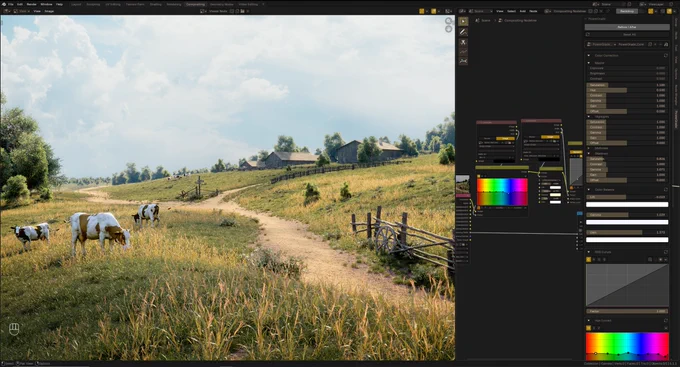Screen dimensions: 680x367
Task: Select the H channel button in Hue Correct
Action: pos(589,328)
